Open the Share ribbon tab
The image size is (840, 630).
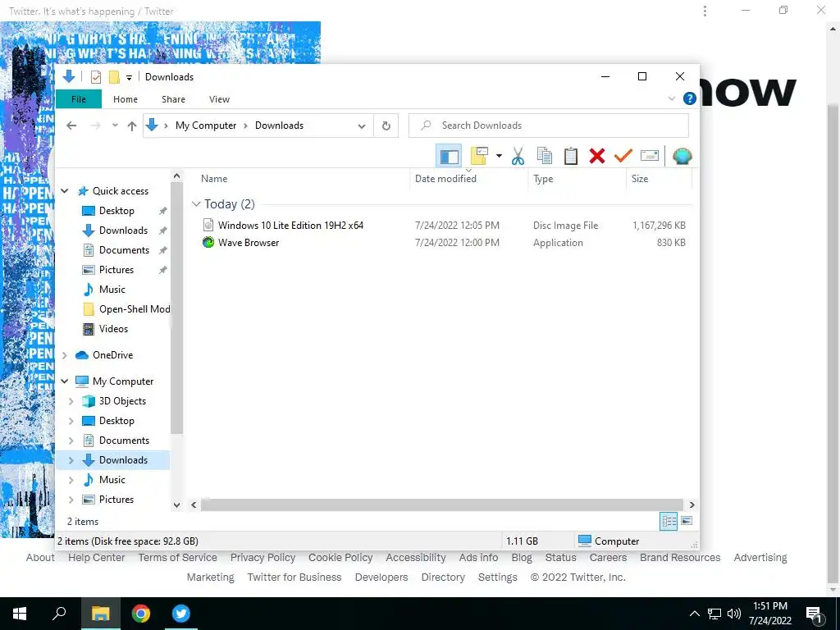click(174, 99)
